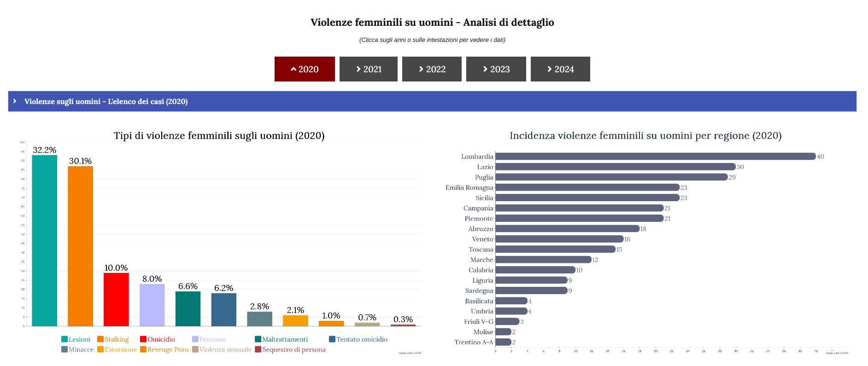Viewport: 868px width, 366px height.
Task: Click the Lombardia bar with value 40
Action: tap(656, 157)
